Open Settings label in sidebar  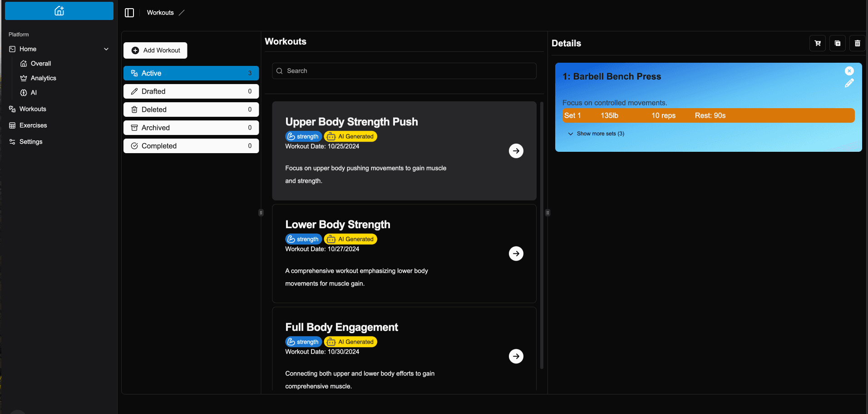(31, 142)
